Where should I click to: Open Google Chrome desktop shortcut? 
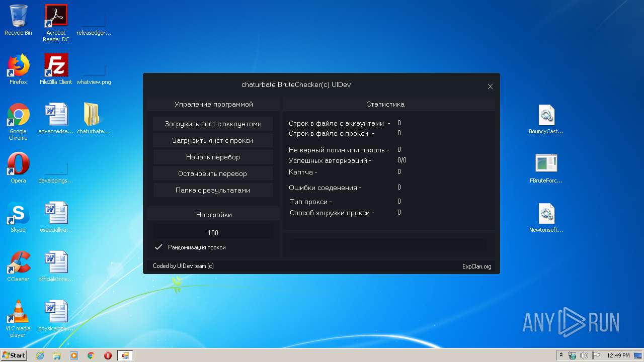click(x=18, y=122)
